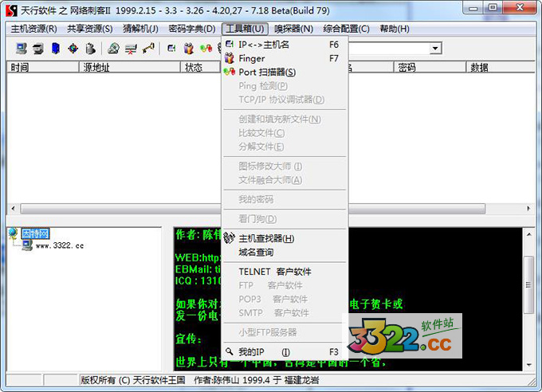Open the 嗅探器(N) menu
This screenshot has width=542, height=392.
(294, 29)
